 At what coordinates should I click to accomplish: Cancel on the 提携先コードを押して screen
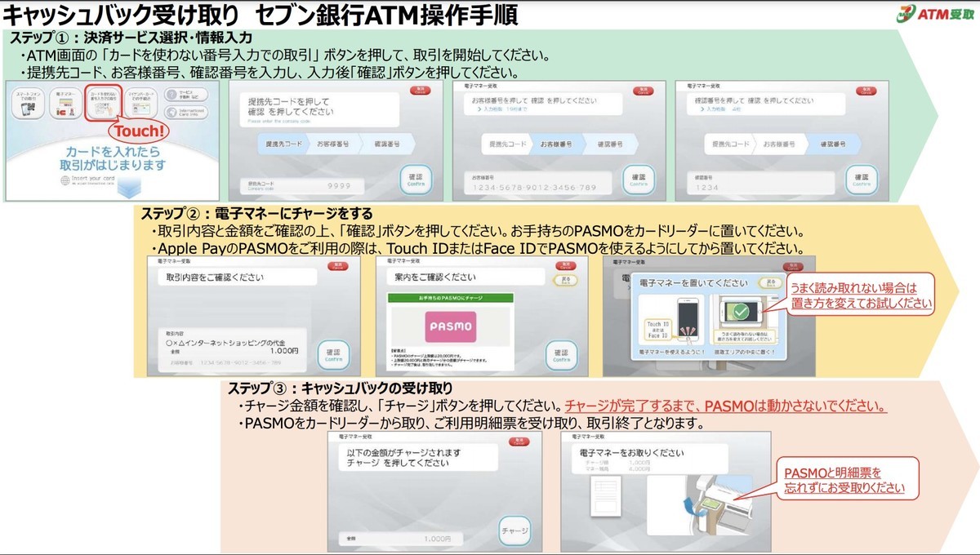tap(421, 89)
